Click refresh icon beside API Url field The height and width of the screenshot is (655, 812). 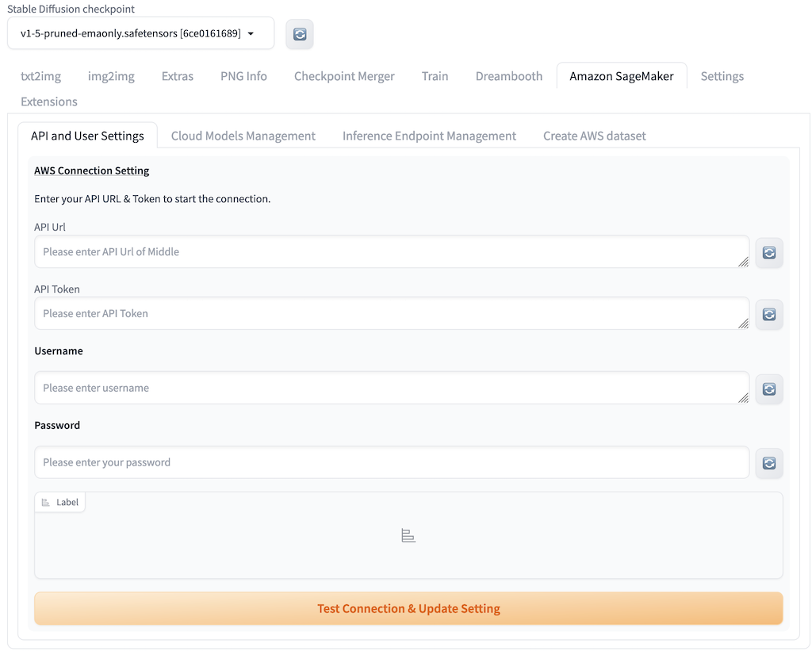click(768, 253)
